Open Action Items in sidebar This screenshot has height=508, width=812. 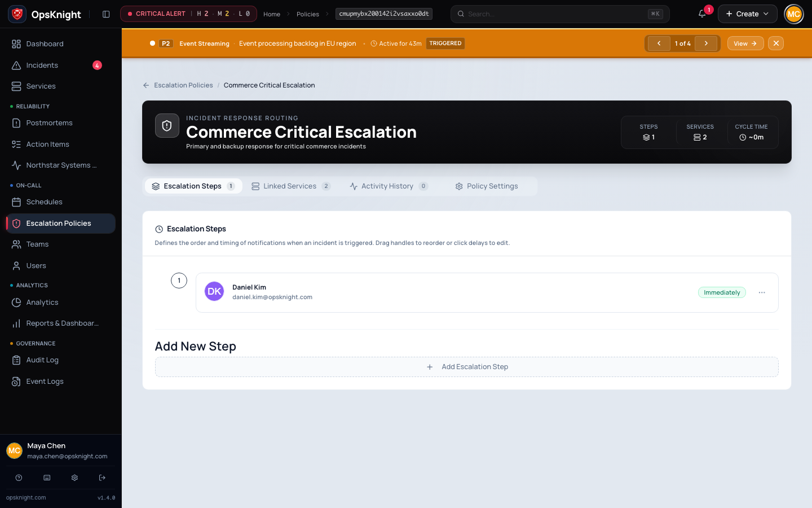[61, 144]
